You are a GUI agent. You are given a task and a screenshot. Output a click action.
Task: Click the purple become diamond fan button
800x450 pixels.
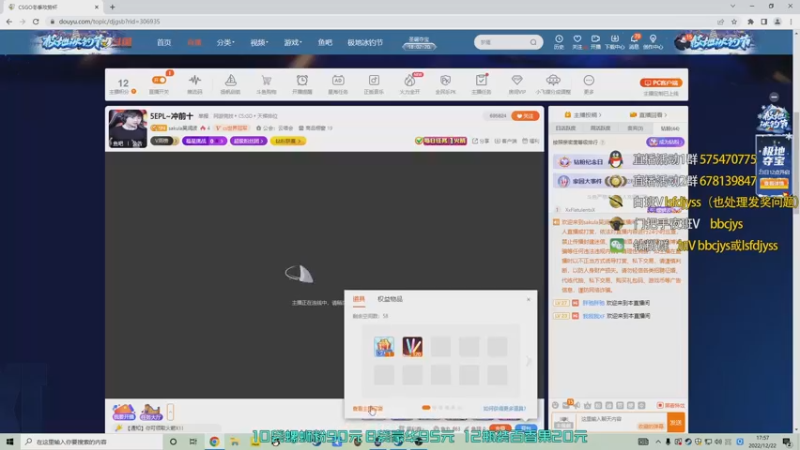[x=665, y=142]
